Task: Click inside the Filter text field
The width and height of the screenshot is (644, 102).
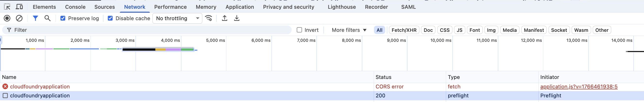Action: tap(150, 30)
